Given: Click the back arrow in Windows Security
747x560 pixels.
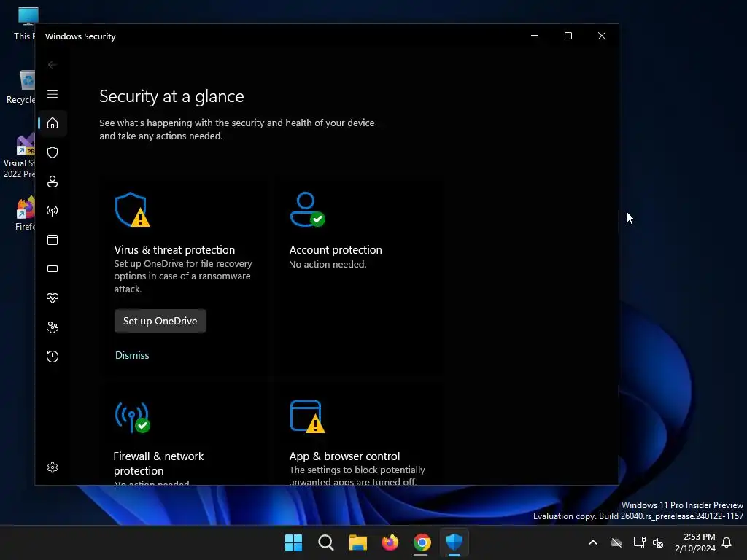Looking at the screenshot, I should click(53, 65).
